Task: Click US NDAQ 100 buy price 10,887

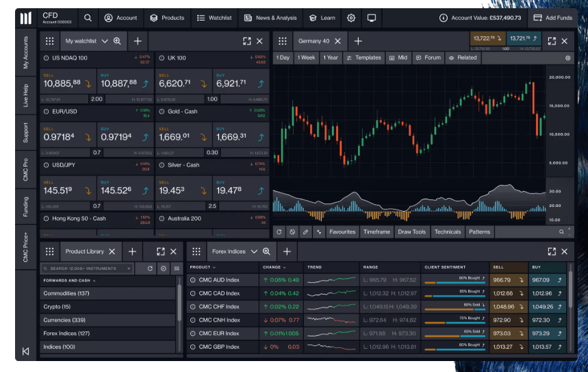Action: pyautogui.click(x=125, y=81)
